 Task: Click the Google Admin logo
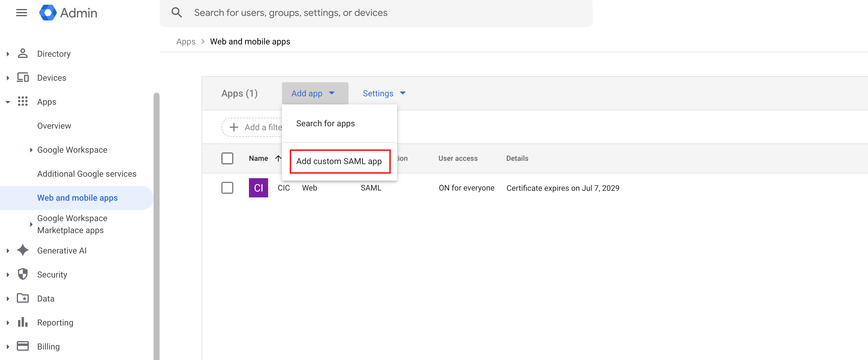coord(48,13)
